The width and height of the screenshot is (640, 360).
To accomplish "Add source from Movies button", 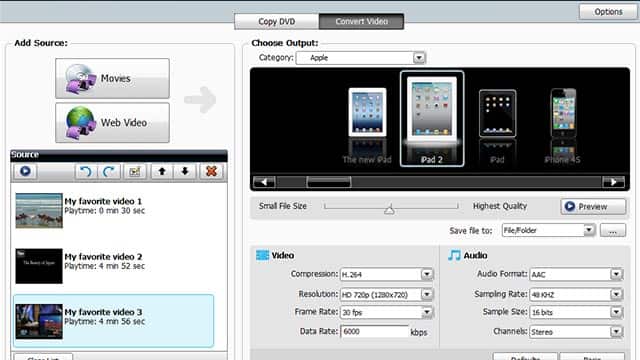I will 112,78.
